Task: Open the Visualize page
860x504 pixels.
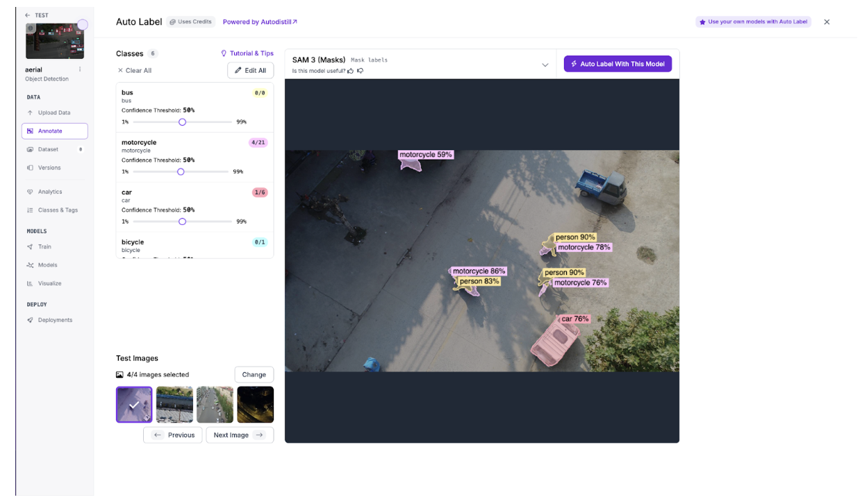Action: [49, 283]
